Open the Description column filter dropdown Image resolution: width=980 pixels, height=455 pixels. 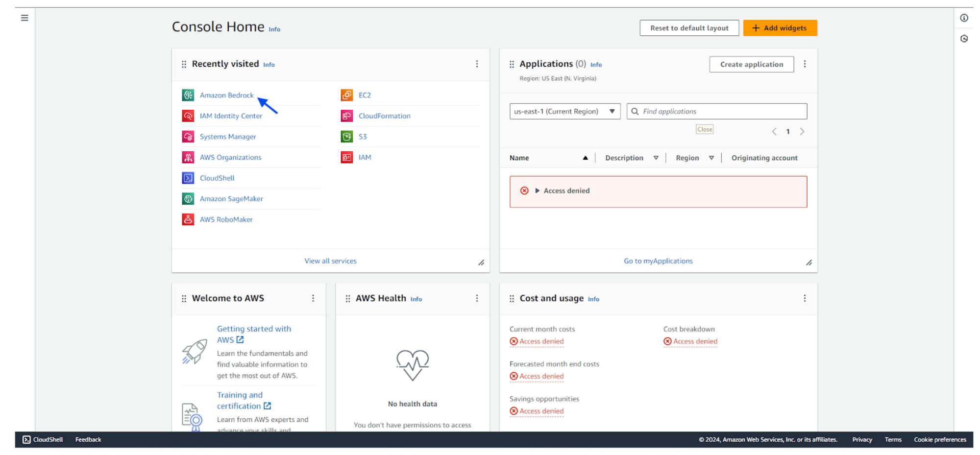point(656,158)
